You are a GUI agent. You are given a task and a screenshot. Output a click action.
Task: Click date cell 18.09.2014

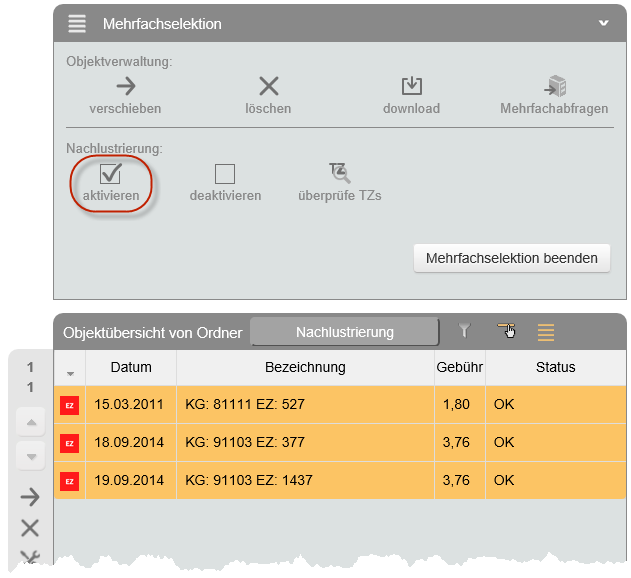pyautogui.click(x=129, y=442)
